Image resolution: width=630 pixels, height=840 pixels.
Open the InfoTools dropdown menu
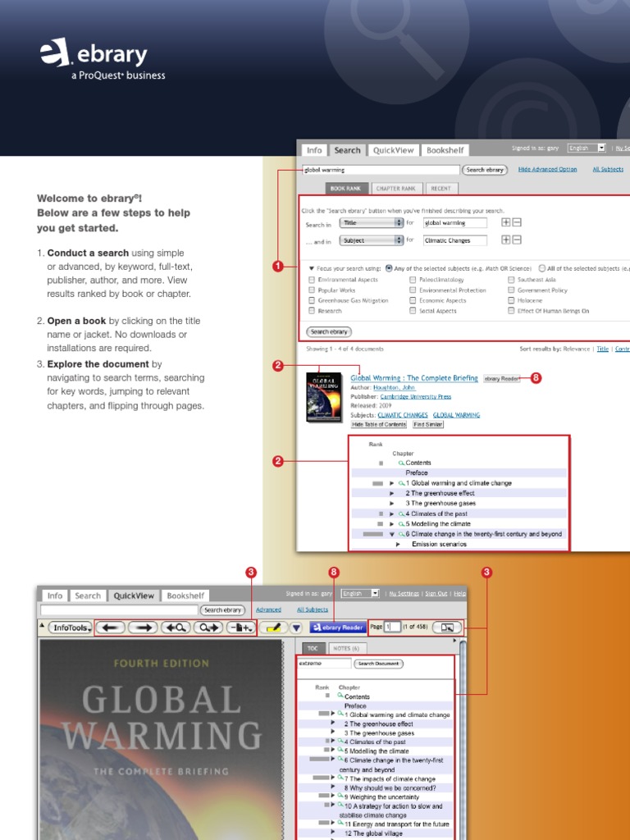click(71, 628)
